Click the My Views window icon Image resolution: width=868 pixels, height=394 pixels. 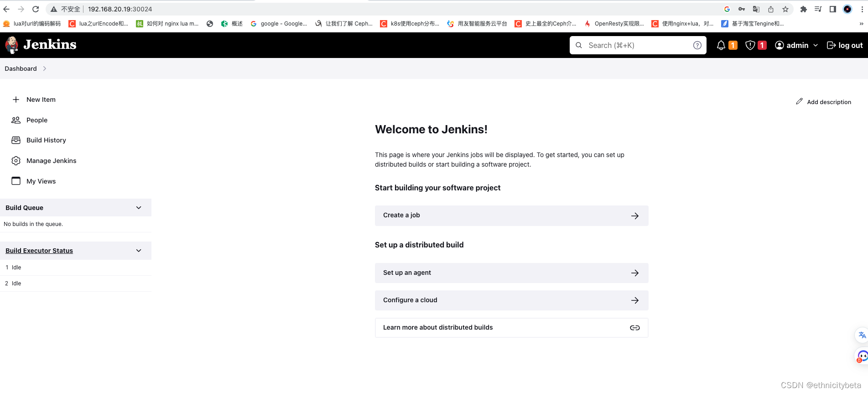click(16, 181)
